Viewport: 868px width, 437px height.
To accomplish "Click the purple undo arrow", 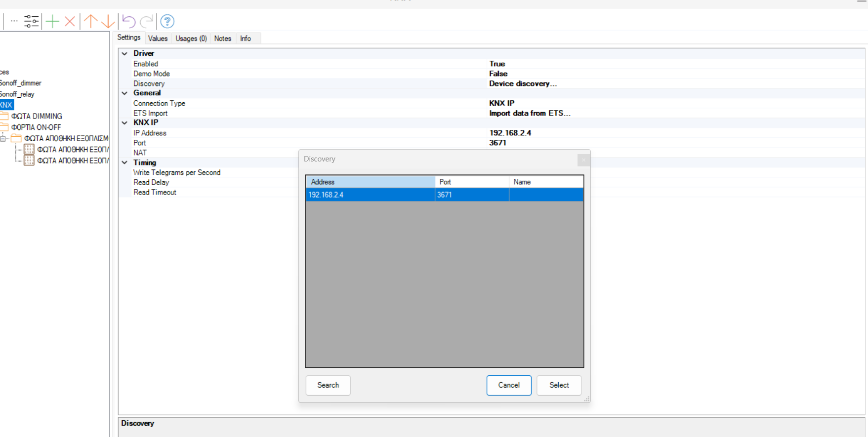I will (128, 21).
